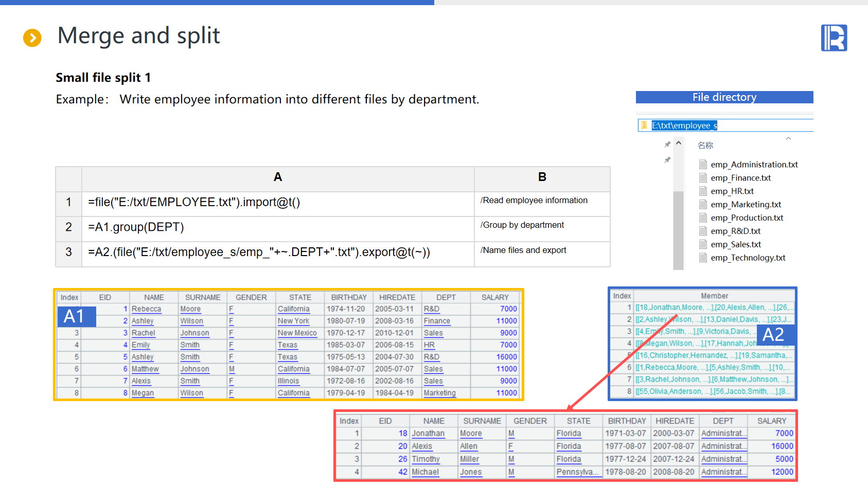
Task: Click the 名称 column header
Action: pyautogui.click(x=705, y=146)
